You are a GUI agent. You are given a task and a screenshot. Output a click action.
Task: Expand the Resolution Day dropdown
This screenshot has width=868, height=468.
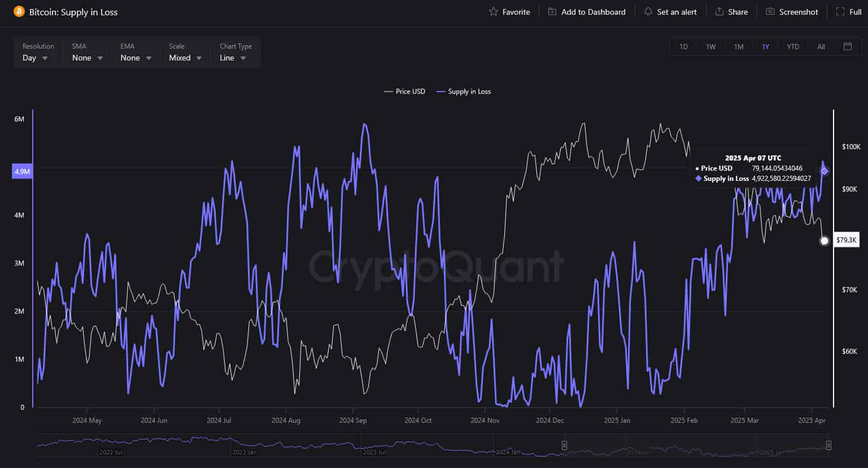point(36,58)
